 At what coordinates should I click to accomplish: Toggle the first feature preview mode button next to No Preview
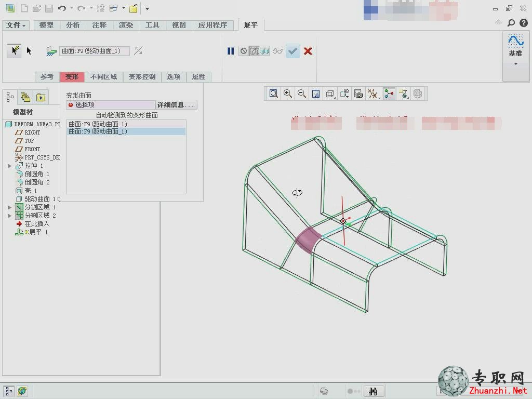coord(254,51)
